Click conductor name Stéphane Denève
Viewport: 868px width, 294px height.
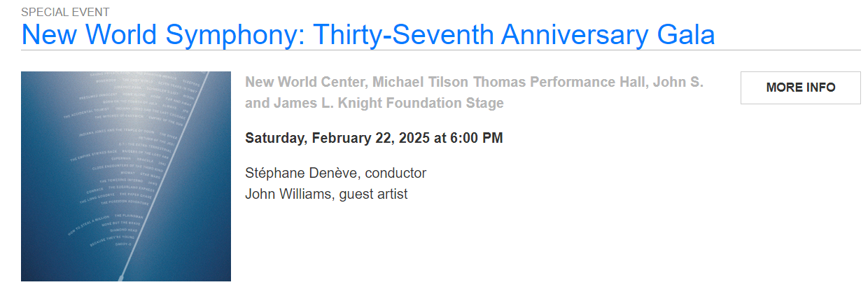click(x=302, y=173)
